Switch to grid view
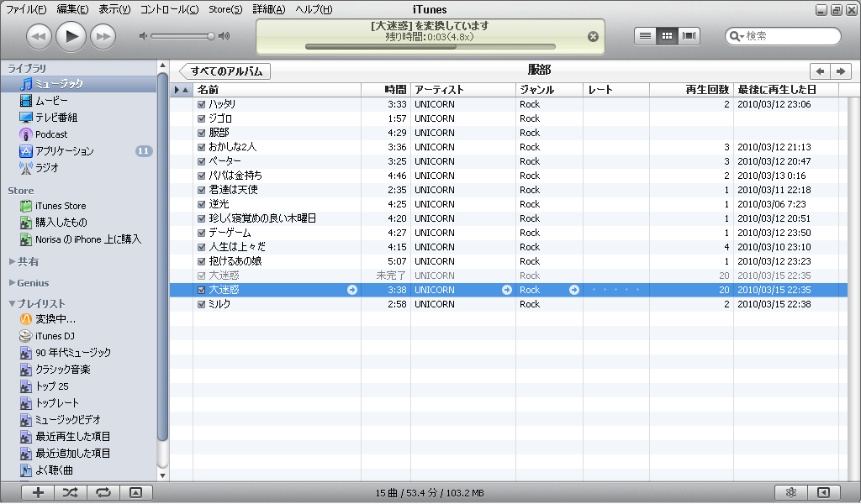 click(x=667, y=36)
